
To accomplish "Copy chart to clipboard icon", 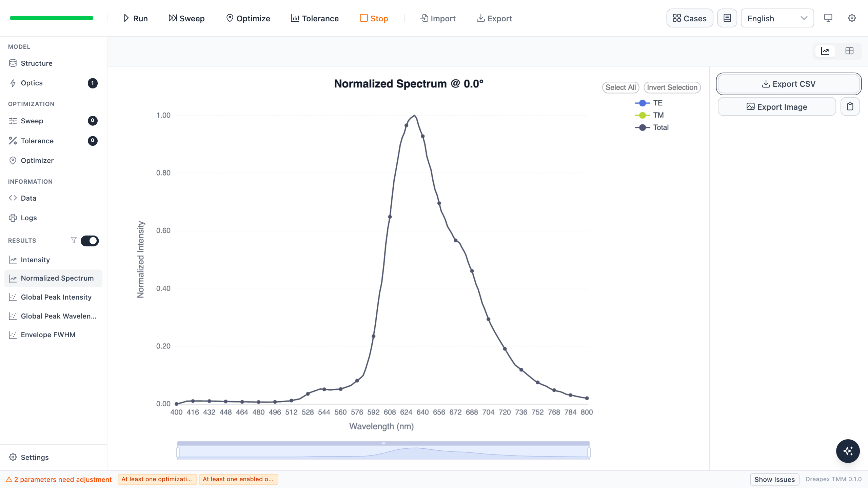I will pyautogui.click(x=850, y=107).
